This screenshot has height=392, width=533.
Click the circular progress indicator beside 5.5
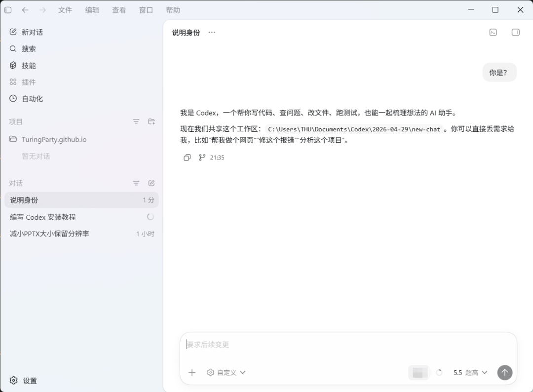[x=439, y=373]
